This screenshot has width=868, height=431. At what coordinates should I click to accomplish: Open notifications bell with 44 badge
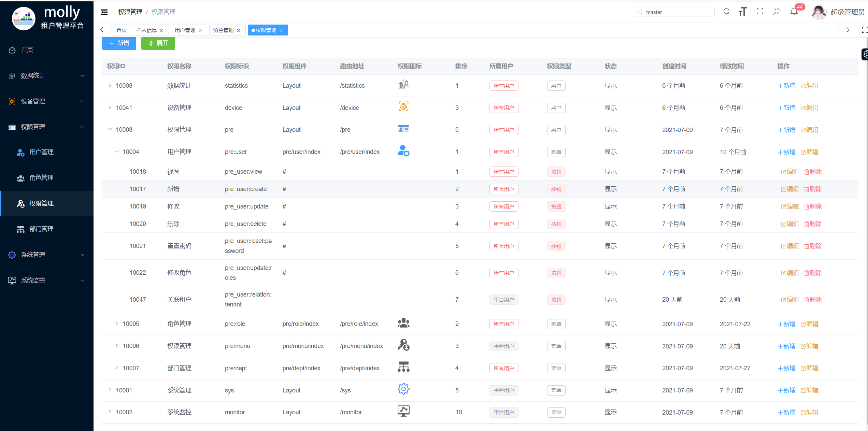click(794, 12)
